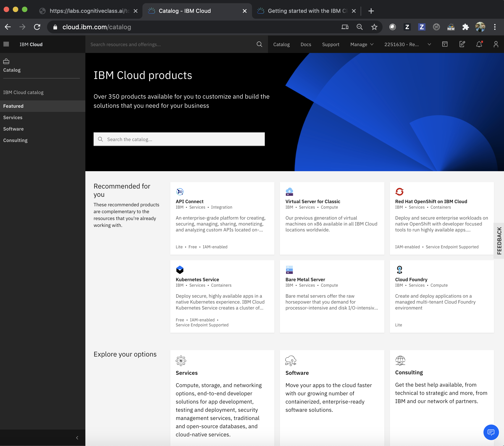Select the Kubernetes Service tile icon
Viewport: 504px width, 446px height.
[180, 270]
